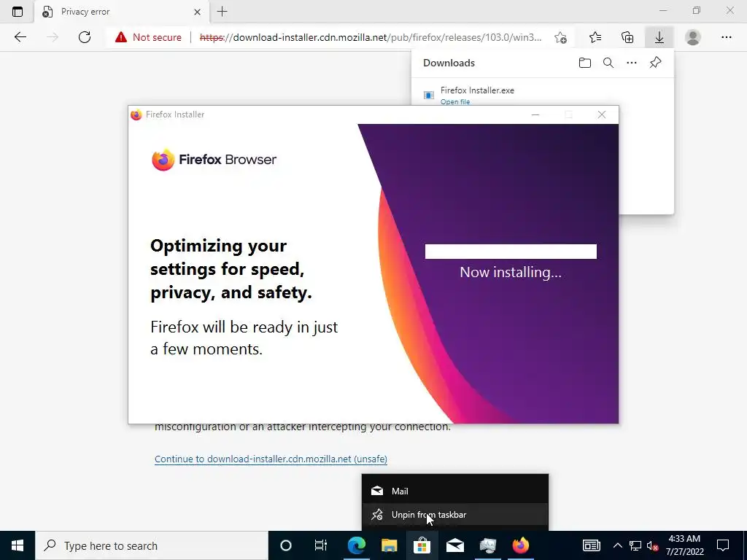Click the Firefox Installer title bar icon
Image resolution: width=747 pixels, height=560 pixels.
136,114
